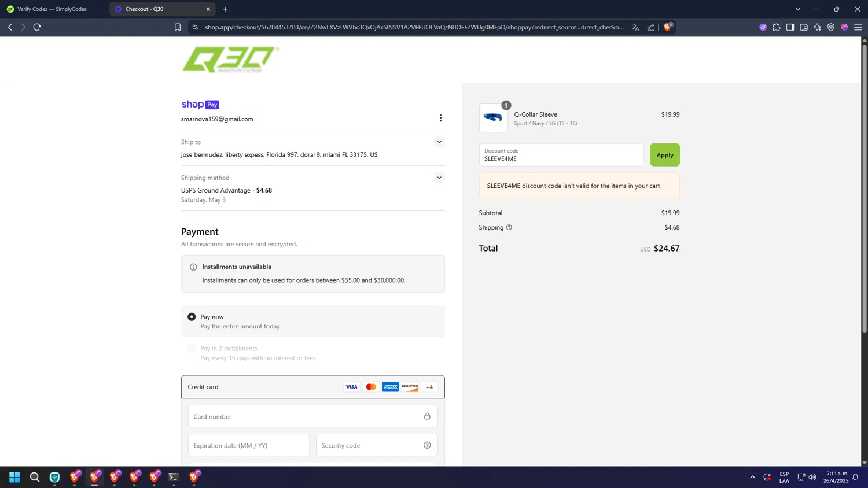
Task: Click the share icon in the address bar
Action: (x=651, y=27)
